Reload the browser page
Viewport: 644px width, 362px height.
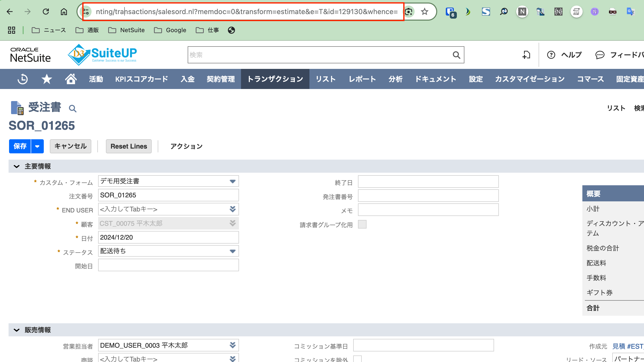point(46,12)
